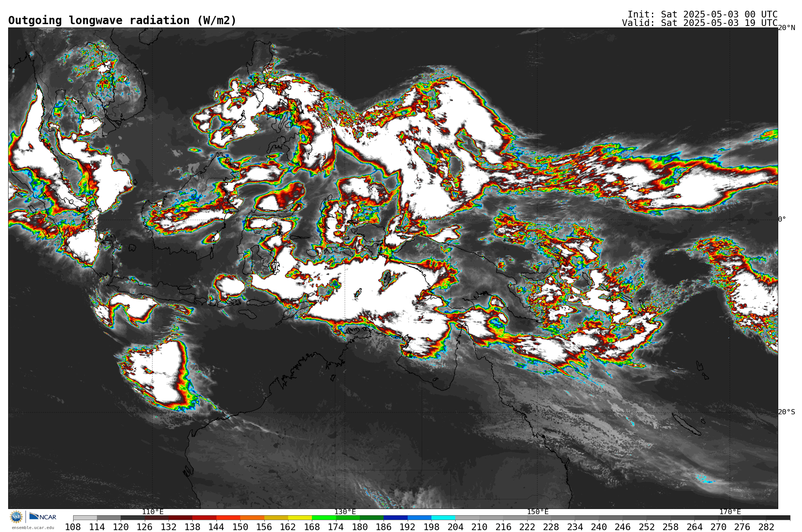Select the Outgoing longwave radiation title
This screenshot has width=802, height=532.
point(122,20)
